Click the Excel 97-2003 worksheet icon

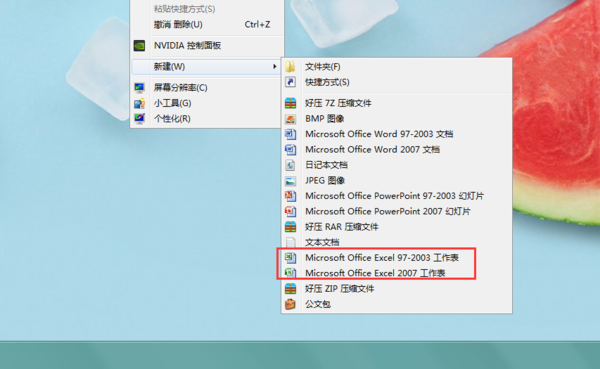pyautogui.click(x=290, y=258)
